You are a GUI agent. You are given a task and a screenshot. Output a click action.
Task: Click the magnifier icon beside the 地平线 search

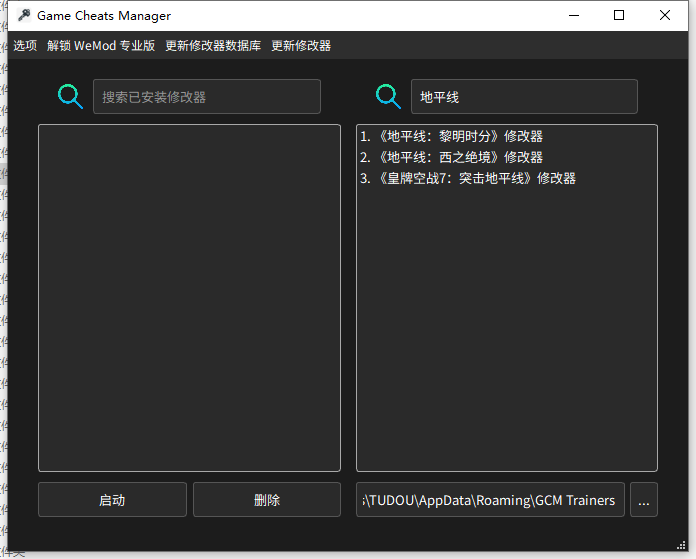(388, 97)
